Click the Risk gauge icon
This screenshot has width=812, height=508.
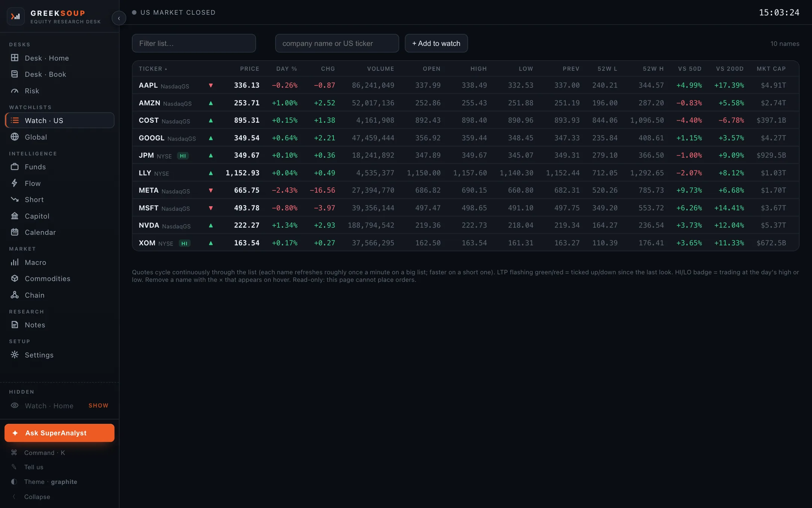[15, 90]
